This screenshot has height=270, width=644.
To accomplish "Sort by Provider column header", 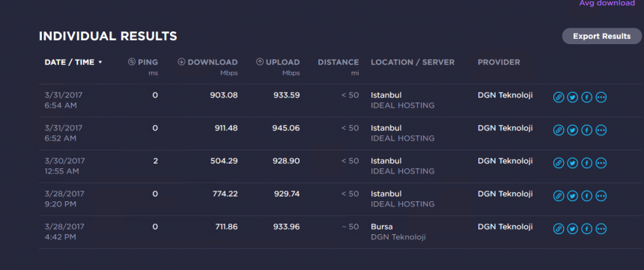I will (x=499, y=62).
